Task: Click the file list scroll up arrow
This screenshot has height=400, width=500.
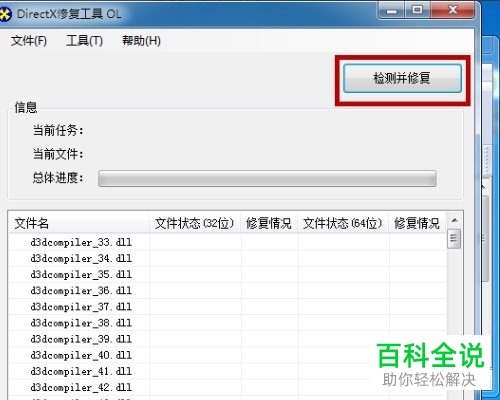Action: (x=454, y=220)
